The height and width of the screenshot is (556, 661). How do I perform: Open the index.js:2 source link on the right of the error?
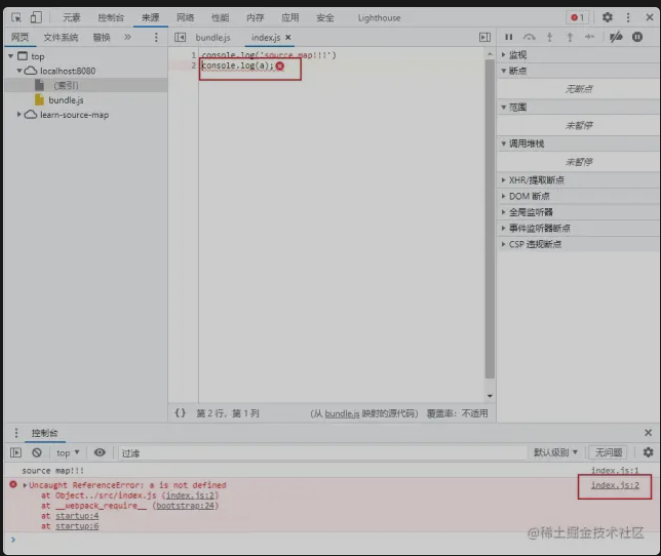coord(615,485)
